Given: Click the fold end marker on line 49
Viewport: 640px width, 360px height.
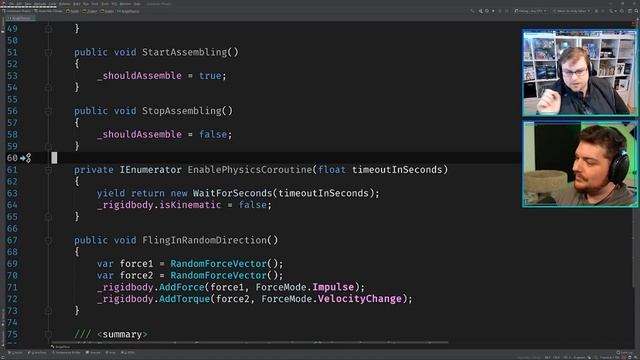Looking at the screenshot, I should tap(48, 29).
